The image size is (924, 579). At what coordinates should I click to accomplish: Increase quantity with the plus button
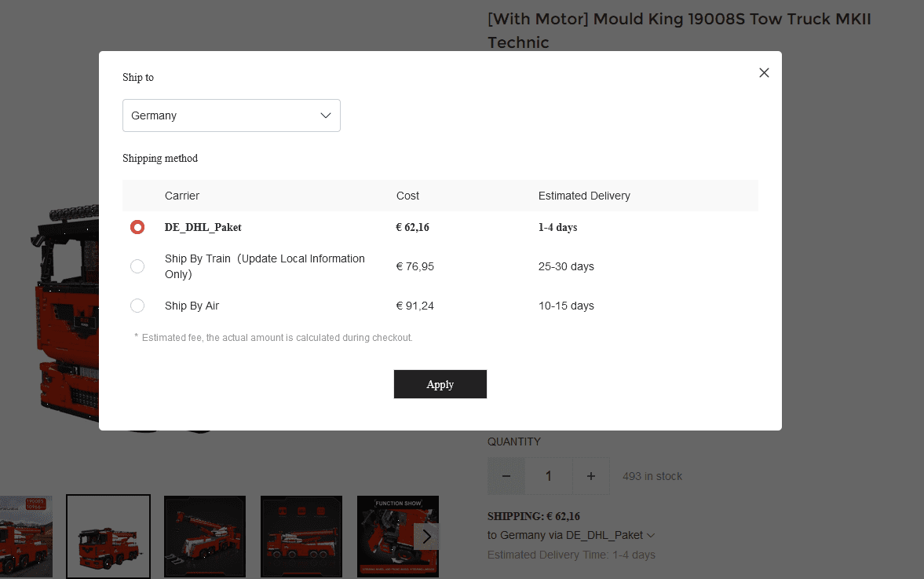pyautogui.click(x=590, y=476)
